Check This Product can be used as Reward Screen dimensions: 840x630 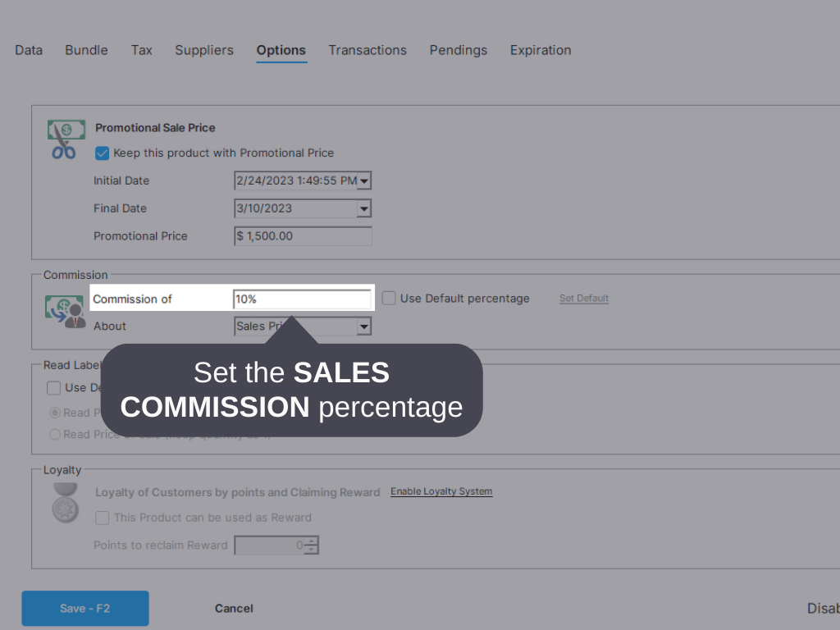[x=102, y=518]
